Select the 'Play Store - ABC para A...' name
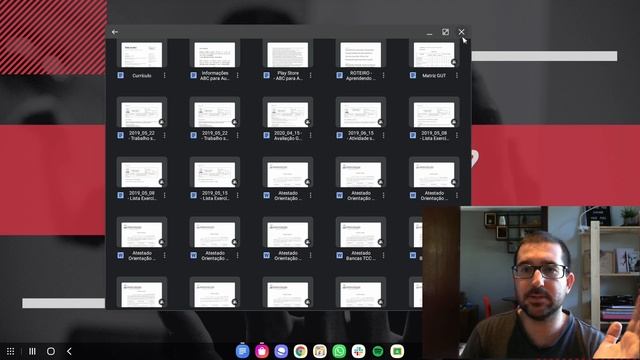The image size is (640, 360). point(288,76)
